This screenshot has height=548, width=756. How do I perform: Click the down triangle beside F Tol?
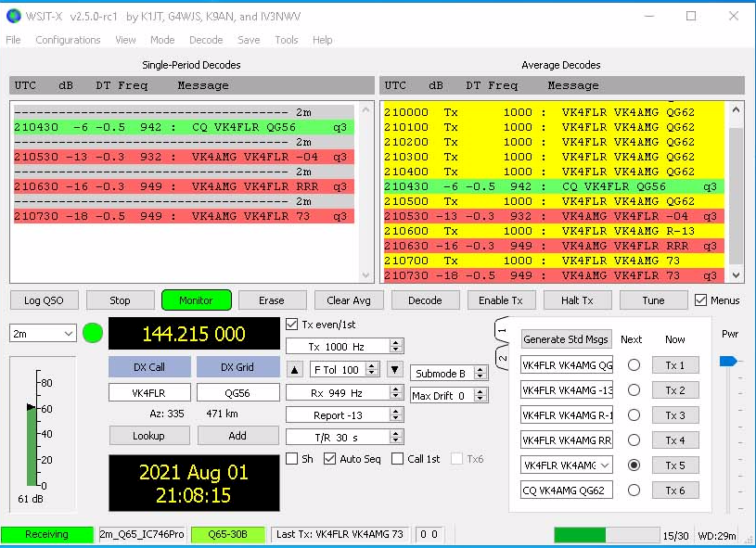tap(394, 370)
